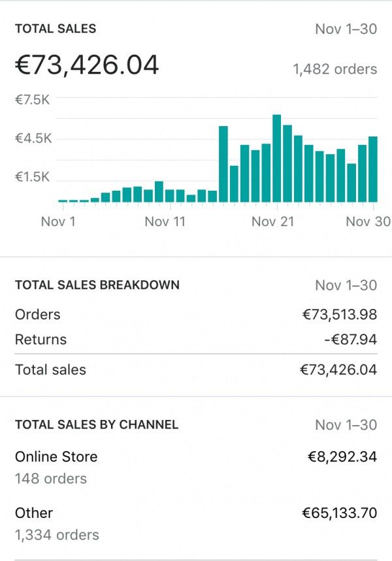Tap the Nov 1–30 range in Sales Breakdown
Viewport: 392px width, 561px height.
(x=346, y=285)
